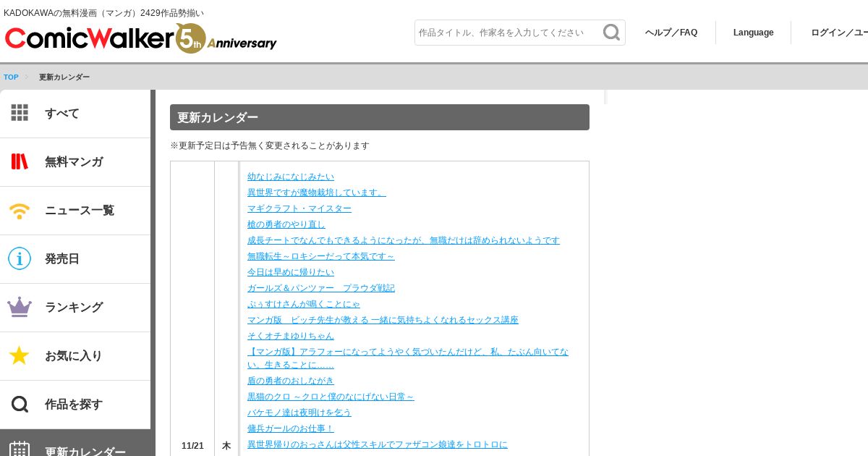Viewport: 868px width, 456px height.
Task: Click the 更新カレンダー section header
Action: click(380, 117)
